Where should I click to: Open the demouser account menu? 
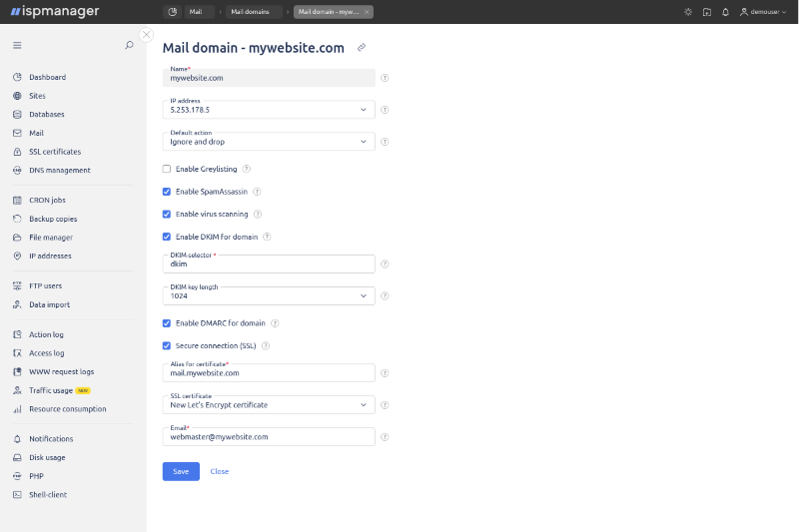[764, 12]
